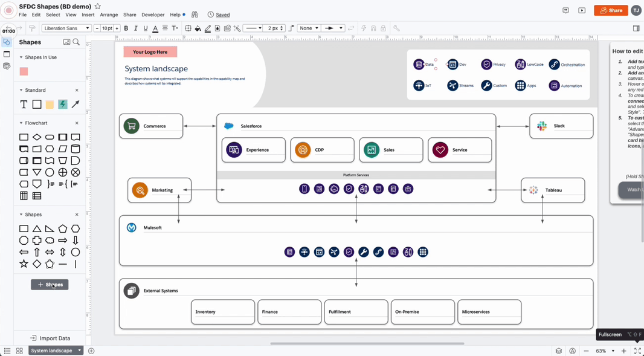The image size is (644, 356).
Task: Select the pentagon shape in Shapes library
Action: point(62,228)
